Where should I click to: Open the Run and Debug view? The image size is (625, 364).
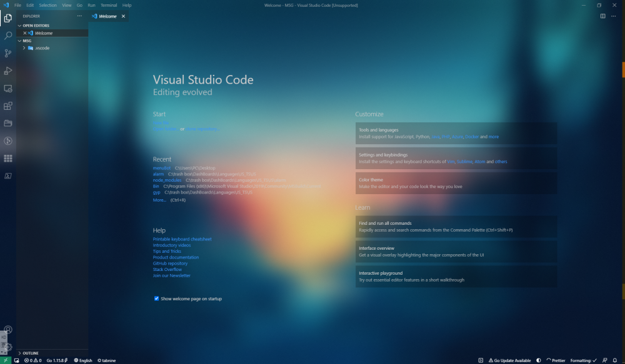pyautogui.click(x=8, y=71)
